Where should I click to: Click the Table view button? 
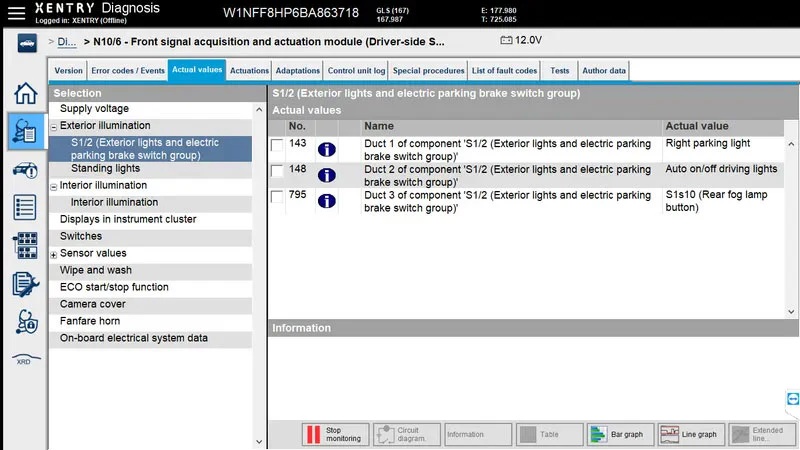tap(549, 434)
